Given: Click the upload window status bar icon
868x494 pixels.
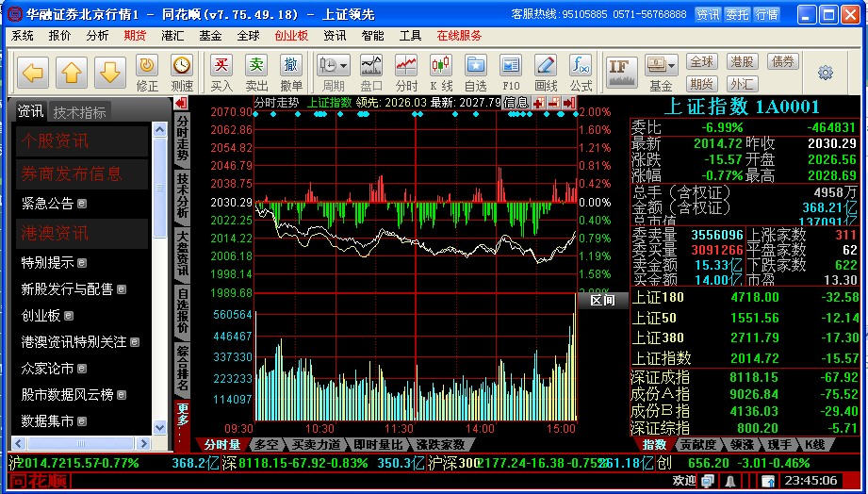Looking at the screenshot, I should (x=767, y=480).
